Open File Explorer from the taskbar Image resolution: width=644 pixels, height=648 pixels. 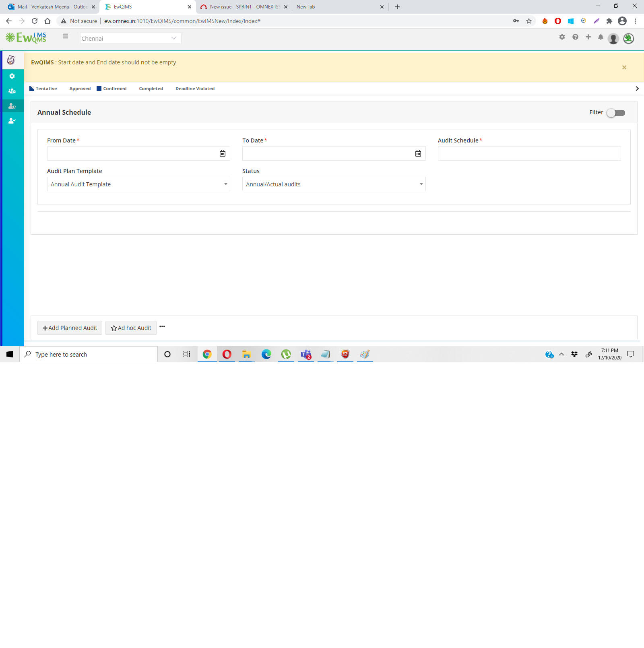tap(246, 354)
